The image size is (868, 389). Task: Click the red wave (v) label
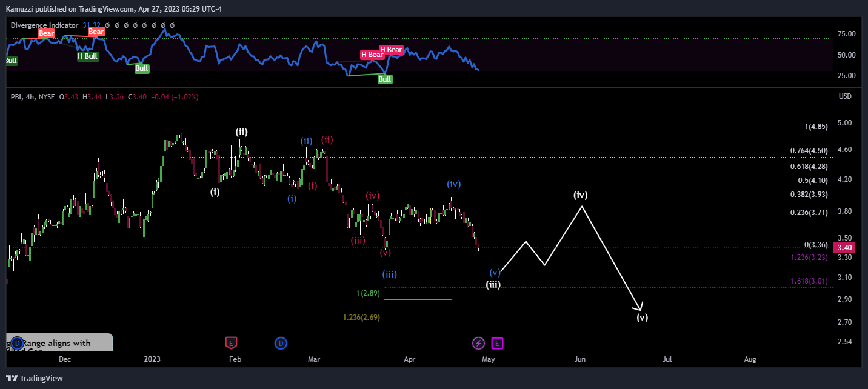pos(386,253)
